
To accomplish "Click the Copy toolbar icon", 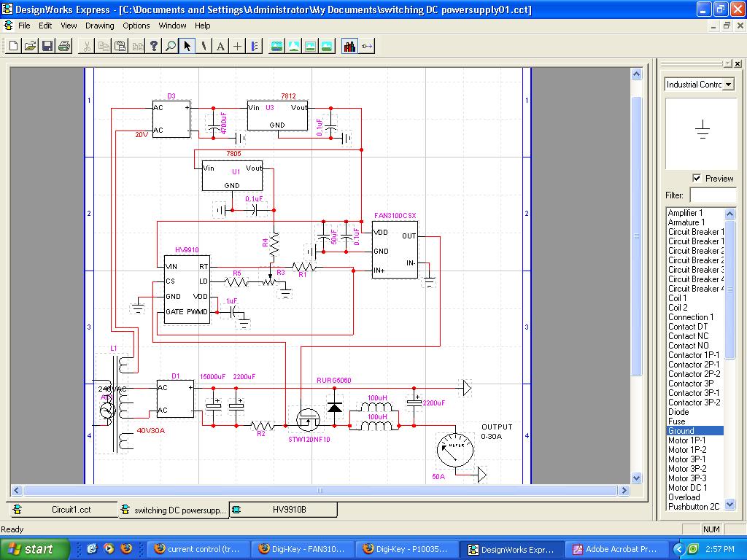I will click(x=104, y=46).
